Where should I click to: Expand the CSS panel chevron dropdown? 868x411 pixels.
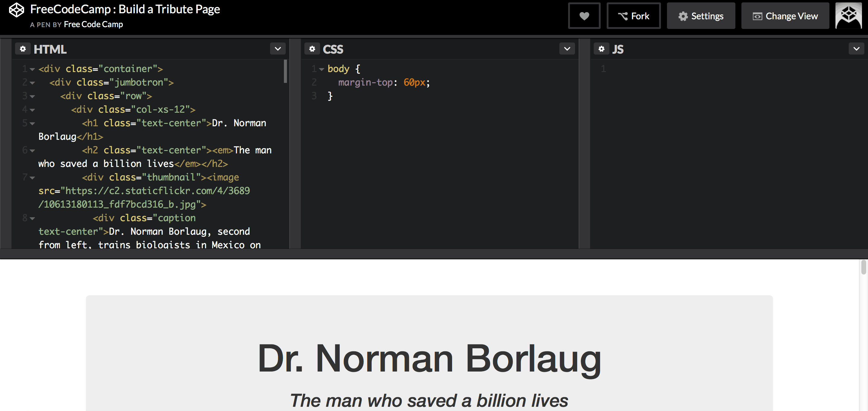pyautogui.click(x=567, y=49)
